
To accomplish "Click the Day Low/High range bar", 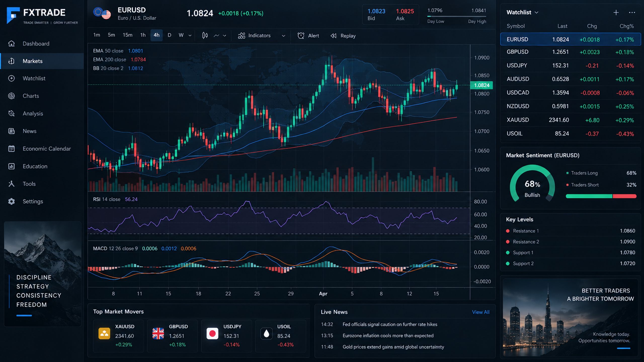I will (x=457, y=16).
